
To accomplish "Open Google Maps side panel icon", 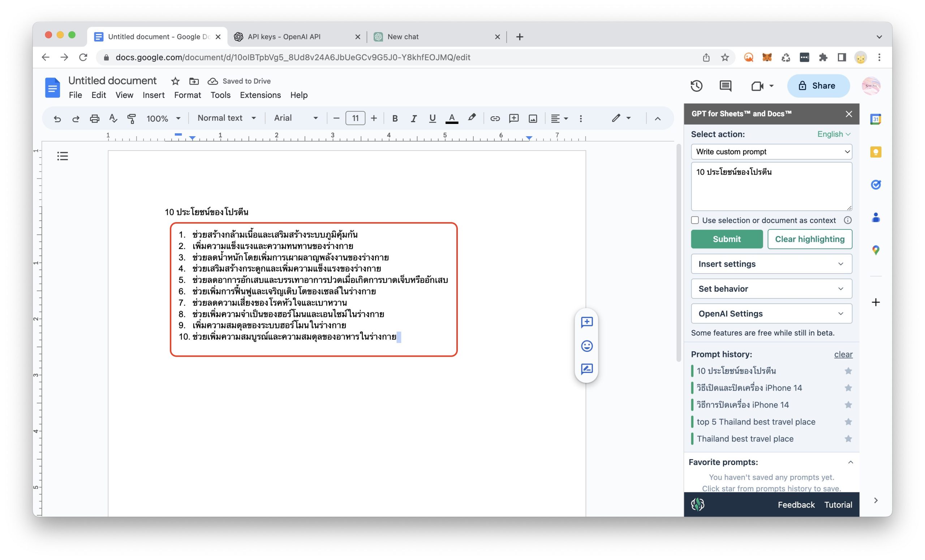I will (875, 250).
